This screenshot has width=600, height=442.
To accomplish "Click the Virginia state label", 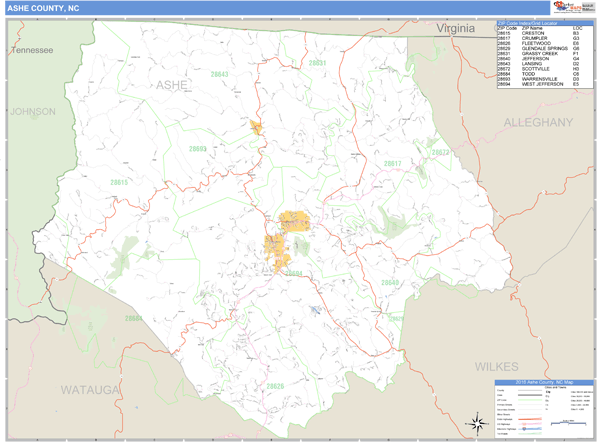I will pos(457,32).
